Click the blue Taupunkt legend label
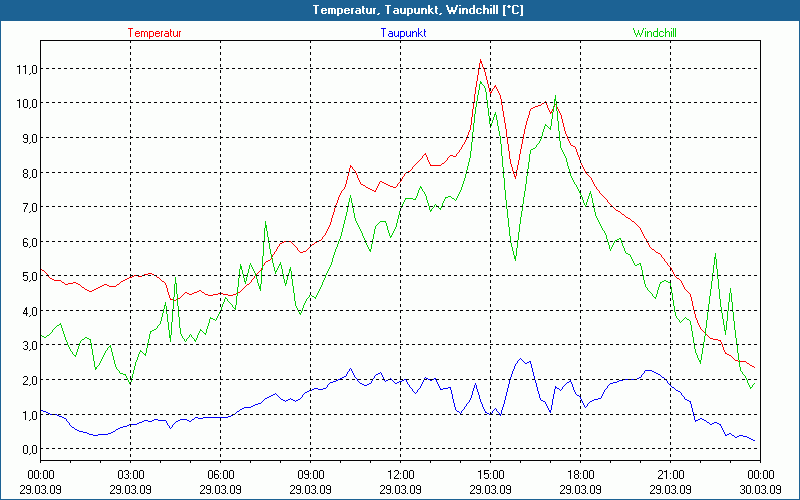The height and width of the screenshot is (500, 800). [x=403, y=33]
